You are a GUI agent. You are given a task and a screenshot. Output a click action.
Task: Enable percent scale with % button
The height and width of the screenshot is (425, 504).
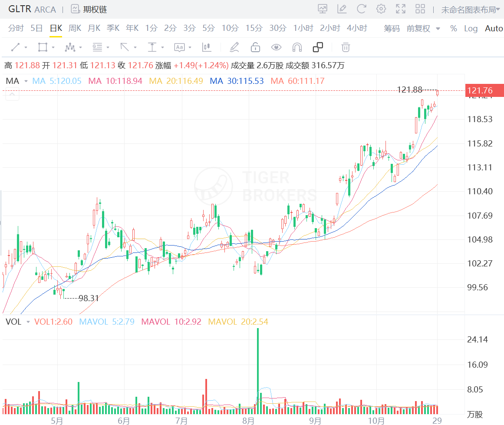pos(454,28)
